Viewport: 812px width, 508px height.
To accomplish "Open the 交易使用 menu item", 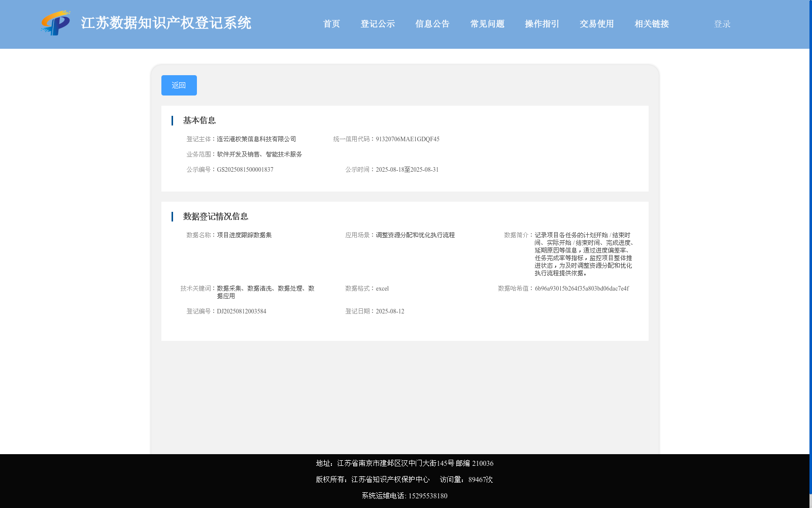I will click(x=597, y=24).
